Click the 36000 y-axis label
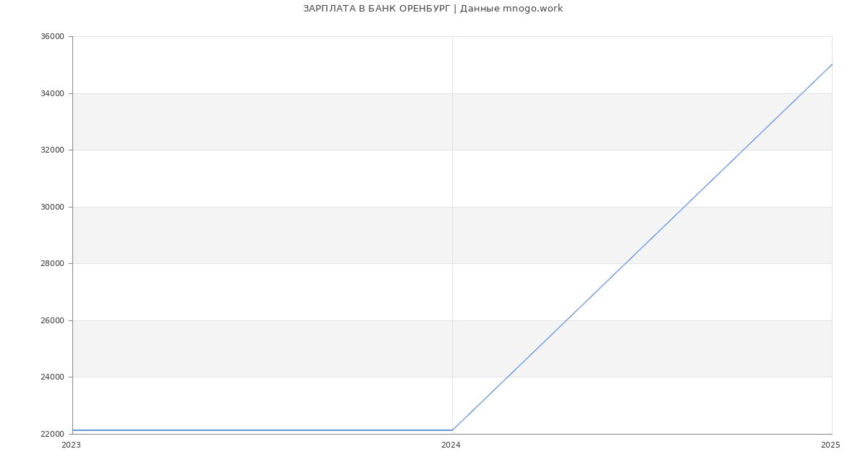Image resolution: width=868 pixels, height=470 pixels. 52,37
